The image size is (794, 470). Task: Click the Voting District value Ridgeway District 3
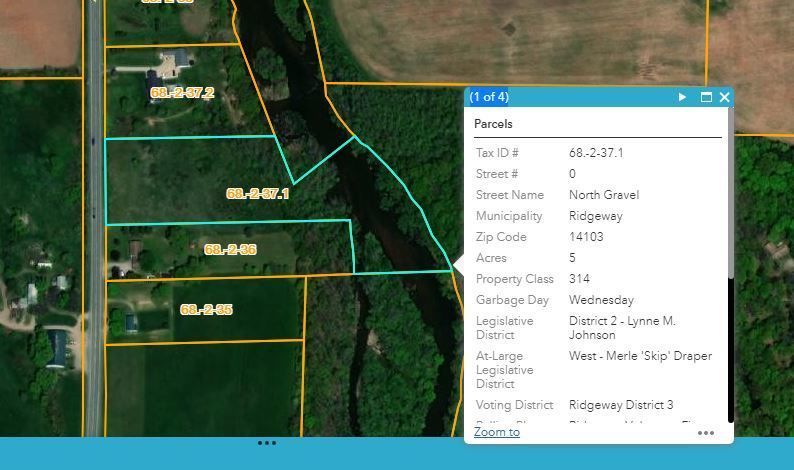click(x=621, y=405)
